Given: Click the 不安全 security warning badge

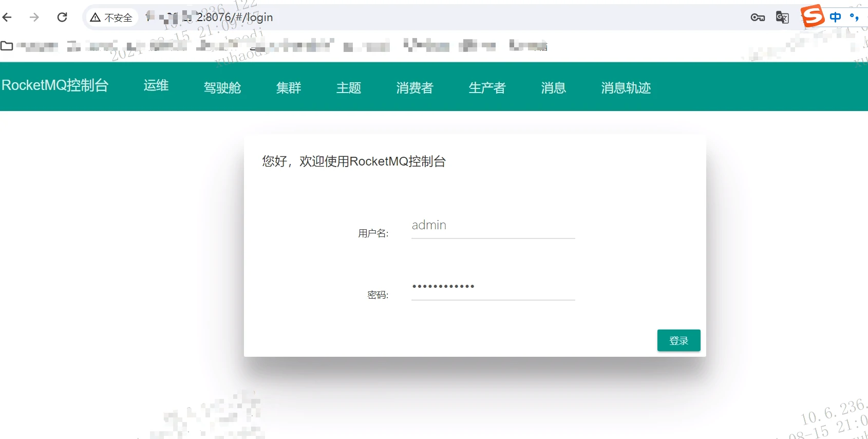Looking at the screenshot, I should tap(111, 17).
